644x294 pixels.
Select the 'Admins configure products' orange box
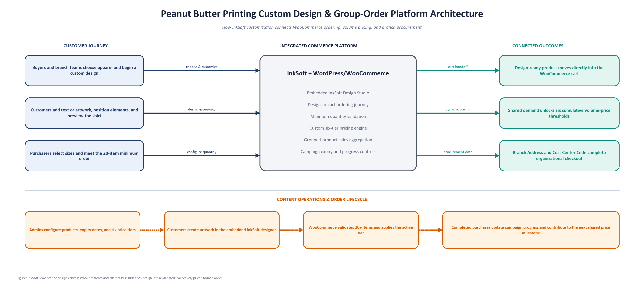pyautogui.click(x=83, y=230)
